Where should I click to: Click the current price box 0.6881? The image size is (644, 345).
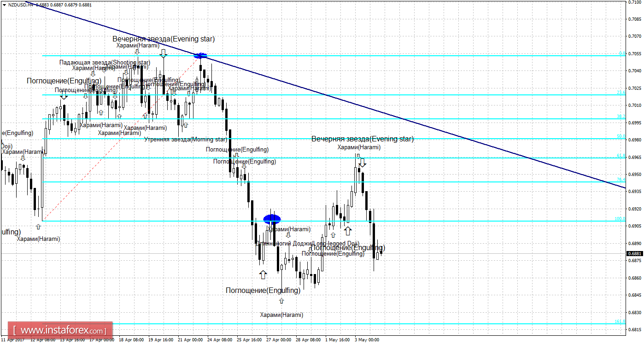pyautogui.click(x=634, y=253)
